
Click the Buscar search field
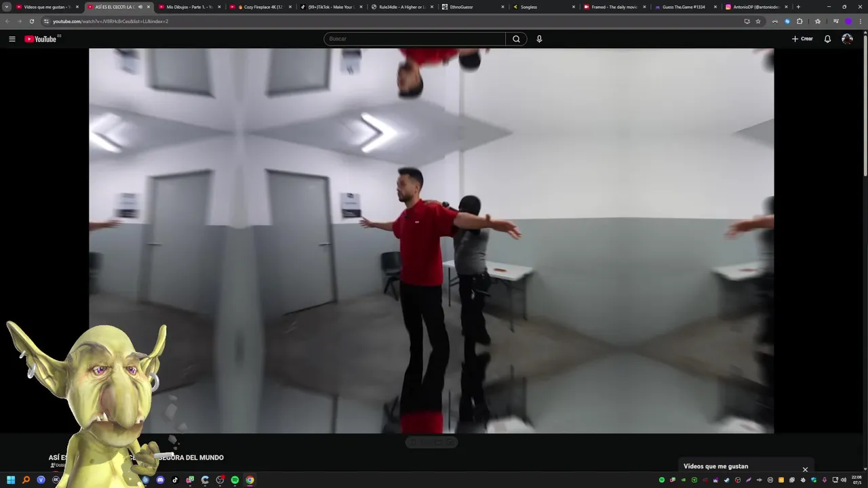tap(414, 39)
